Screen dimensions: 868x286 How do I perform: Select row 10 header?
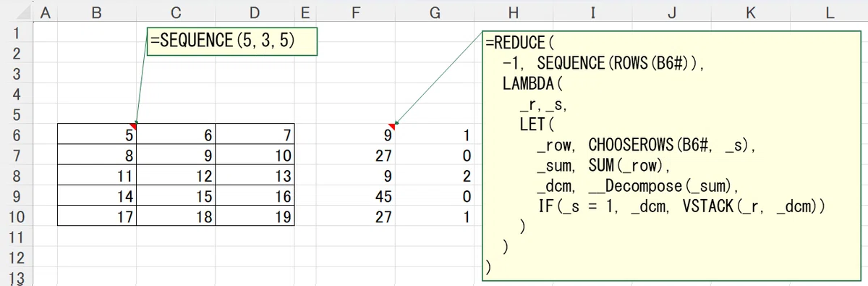[x=17, y=216]
